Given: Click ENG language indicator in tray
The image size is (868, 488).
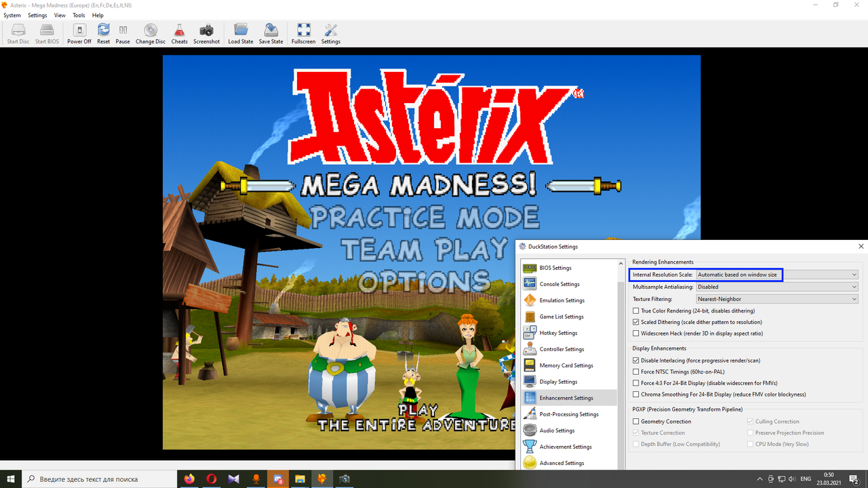Looking at the screenshot, I should click(x=806, y=479).
